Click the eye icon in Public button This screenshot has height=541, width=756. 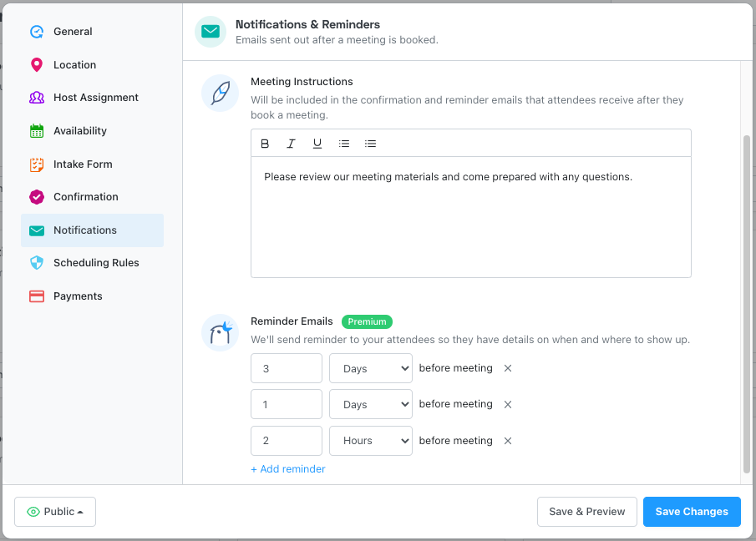pos(33,512)
